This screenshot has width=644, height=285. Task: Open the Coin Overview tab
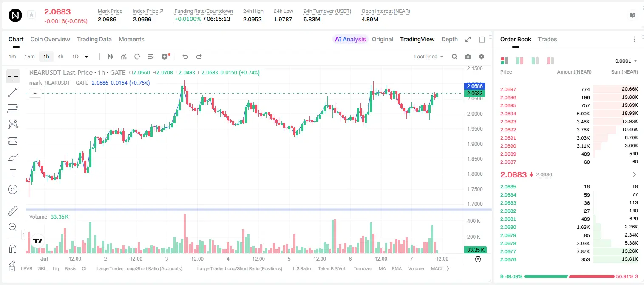[x=50, y=39]
